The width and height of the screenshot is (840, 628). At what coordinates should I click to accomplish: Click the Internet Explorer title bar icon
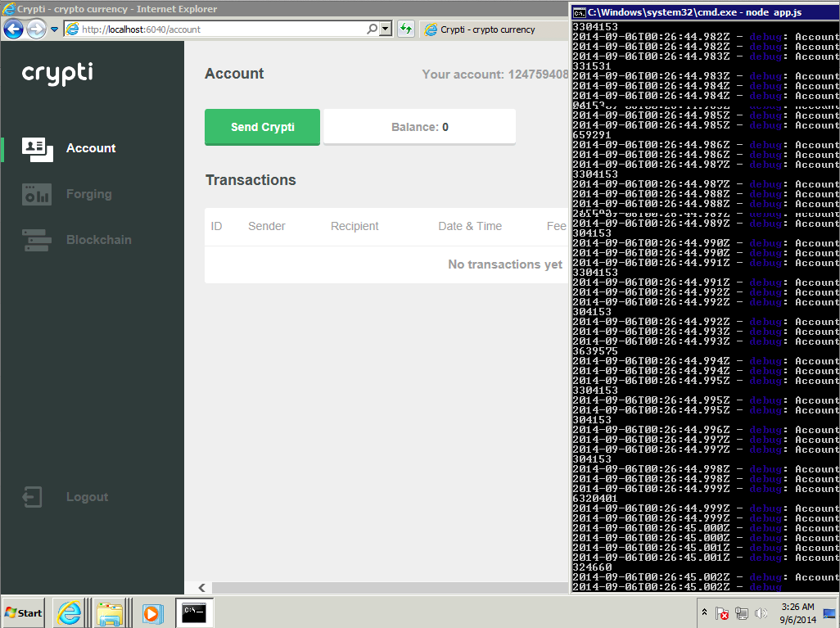(x=9, y=9)
